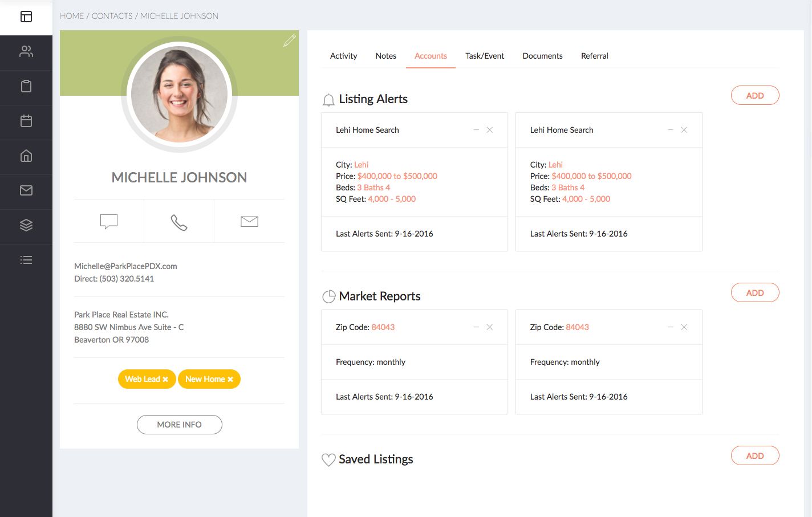The image size is (812, 517).
Task: Collapse the first Zip Code 84043 report
Action: [x=476, y=327]
